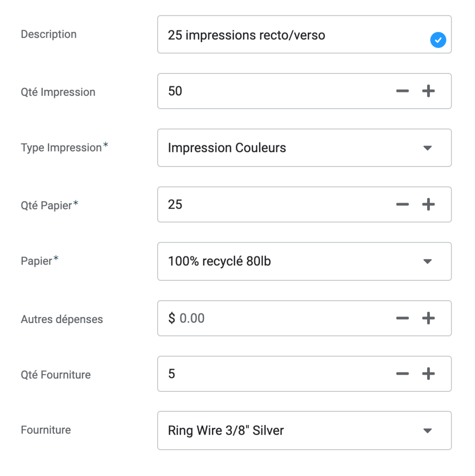Select Impression Couleurs combo box text
475x476 pixels.
coord(227,148)
